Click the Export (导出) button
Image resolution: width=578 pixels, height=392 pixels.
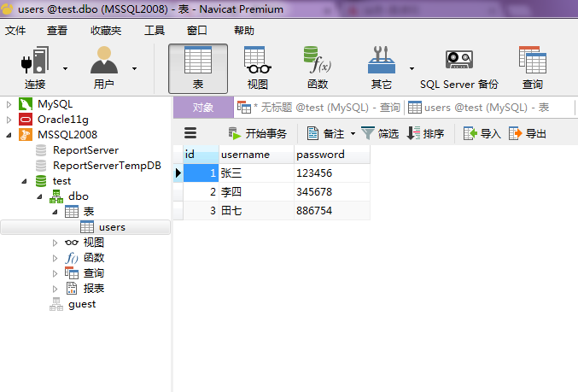point(528,133)
